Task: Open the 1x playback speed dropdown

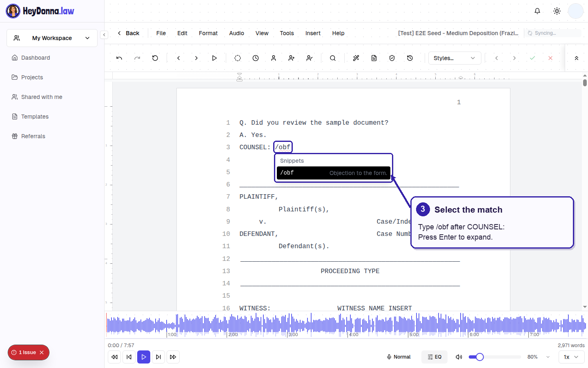Action: pyautogui.click(x=571, y=357)
